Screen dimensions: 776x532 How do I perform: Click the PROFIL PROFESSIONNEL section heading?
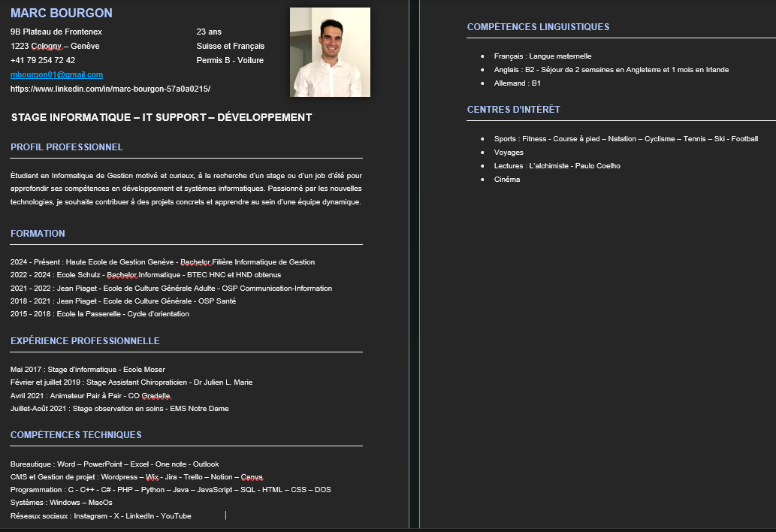point(67,147)
